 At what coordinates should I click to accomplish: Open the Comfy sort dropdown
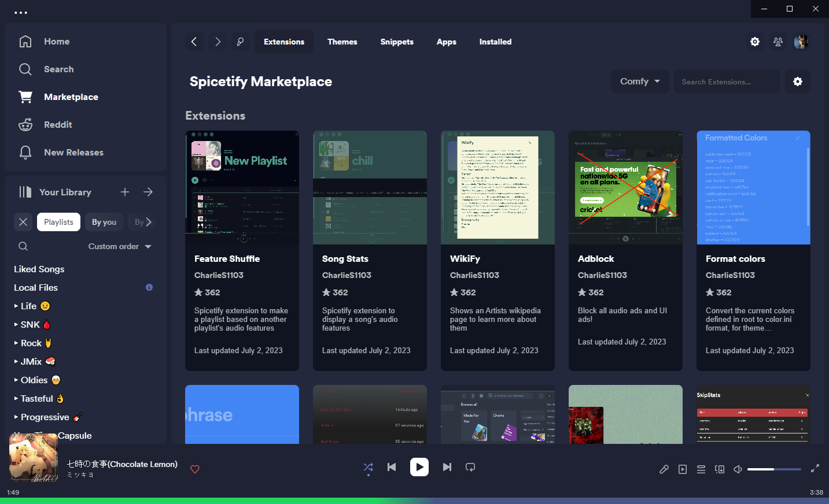(640, 81)
